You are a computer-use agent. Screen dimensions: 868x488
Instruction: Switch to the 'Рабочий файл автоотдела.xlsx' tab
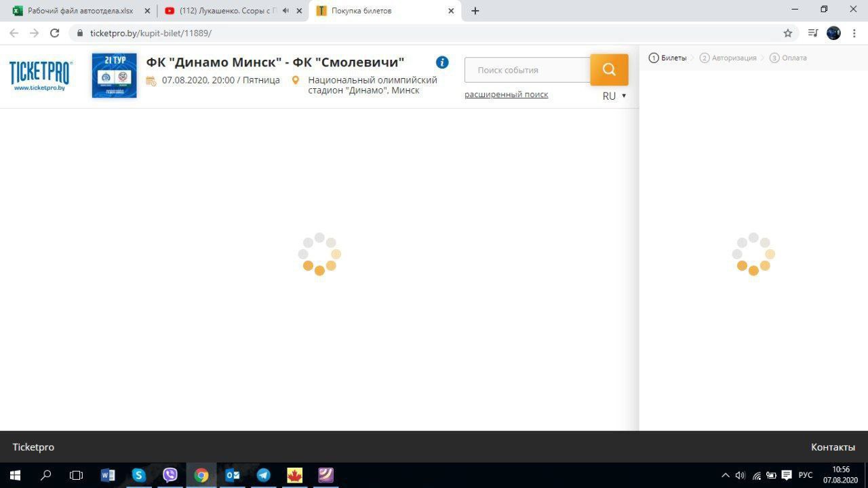pos(80,11)
